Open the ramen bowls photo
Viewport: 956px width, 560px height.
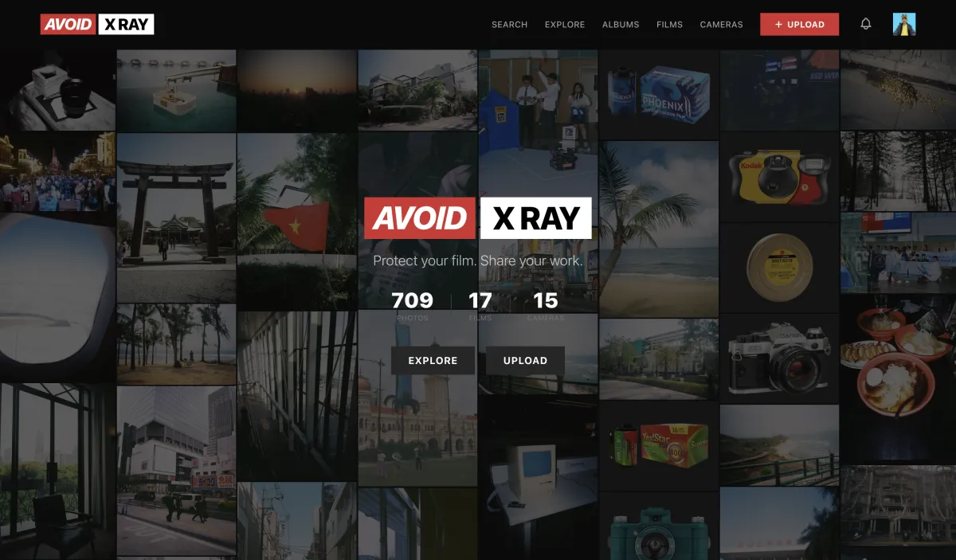pyautogui.click(x=898, y=379)
